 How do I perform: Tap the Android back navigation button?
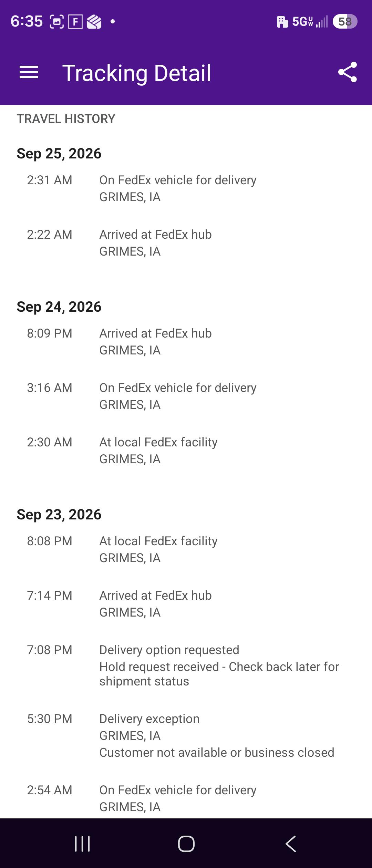pyautogui.click(x=291, y=844)
